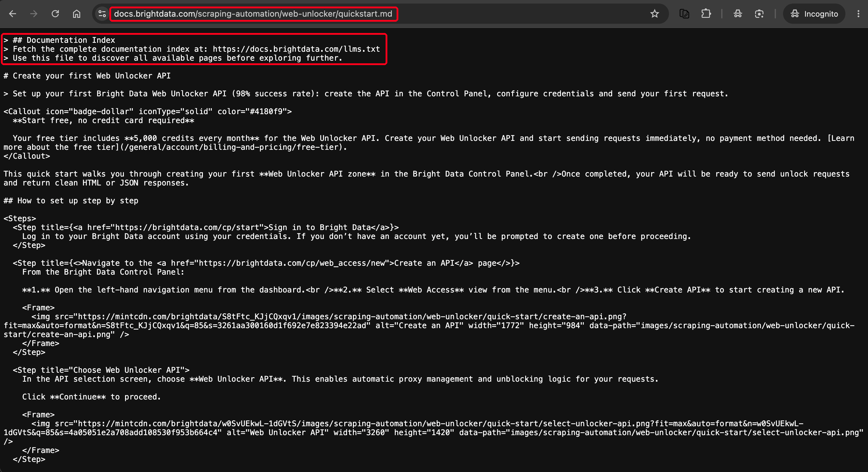The width and height of the screenshot is (868, 472).
Task: Click '<Step title="Choose Web Unlocker API">' line
Action: [101, 370]
